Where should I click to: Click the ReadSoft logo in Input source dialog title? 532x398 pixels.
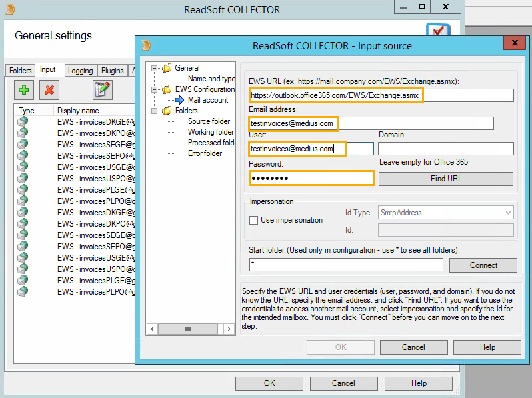coord(146,45)
